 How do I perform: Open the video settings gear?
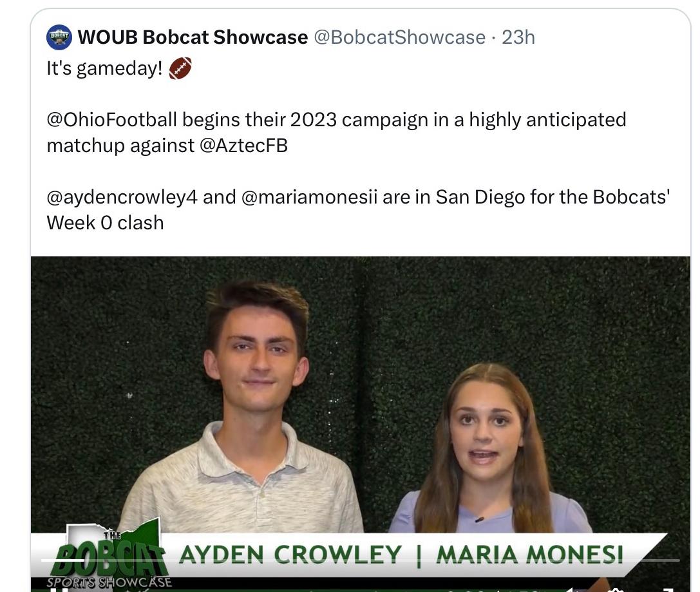[x=616, y=589]
